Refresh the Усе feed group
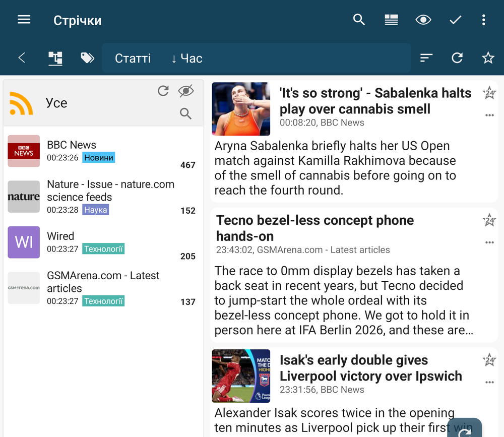The width and height of the screenshot is (504, 437). [163, 91]
